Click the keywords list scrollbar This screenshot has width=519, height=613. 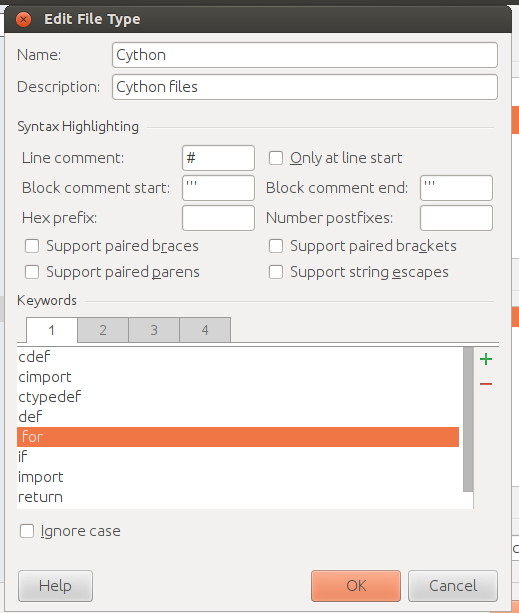pyautogui.click(x=468, y=419)
